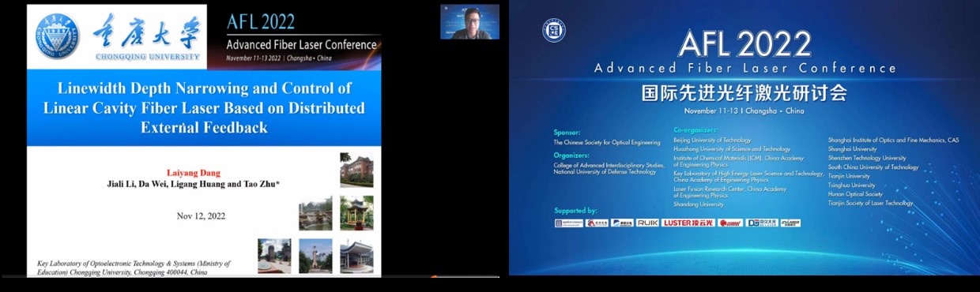Click the DG sponsor logo
This screenshot has height=292, width=980.
[762, 223]
